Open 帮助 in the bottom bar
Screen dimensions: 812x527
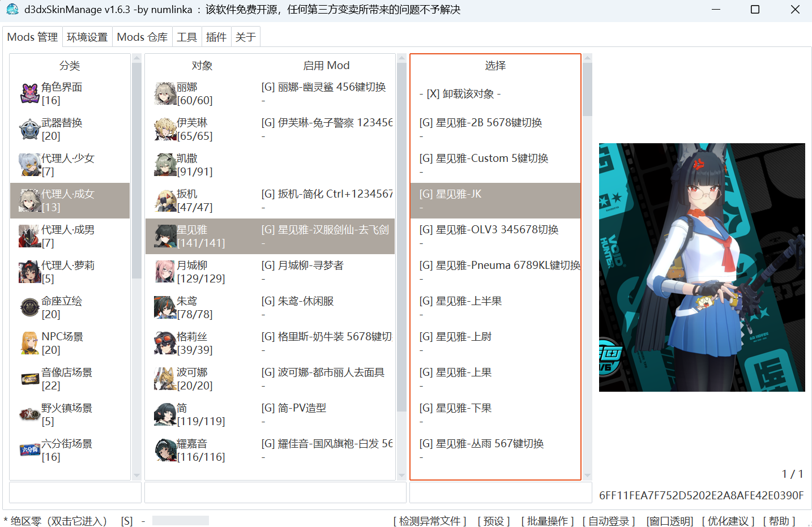(x=779, y=521)
